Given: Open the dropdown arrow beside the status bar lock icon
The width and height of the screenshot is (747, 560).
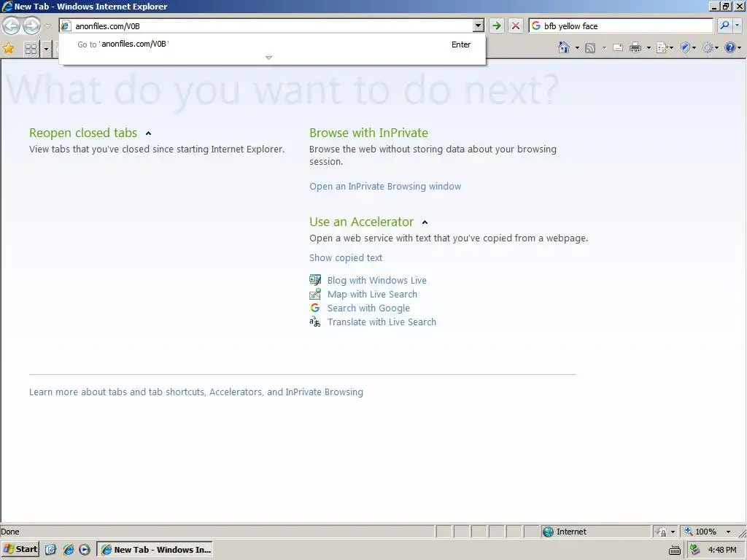Looking at the screenshot, I should coord(673,532).
